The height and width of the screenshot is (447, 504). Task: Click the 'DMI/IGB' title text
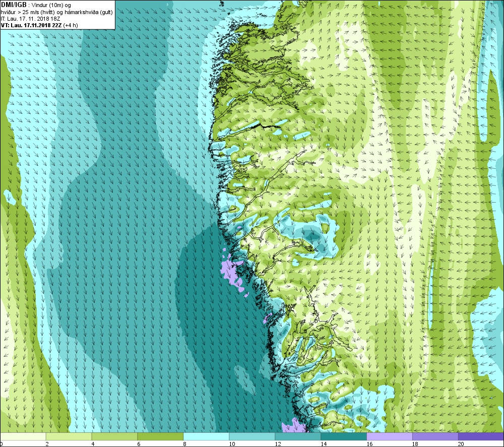(x=14, y=5)
